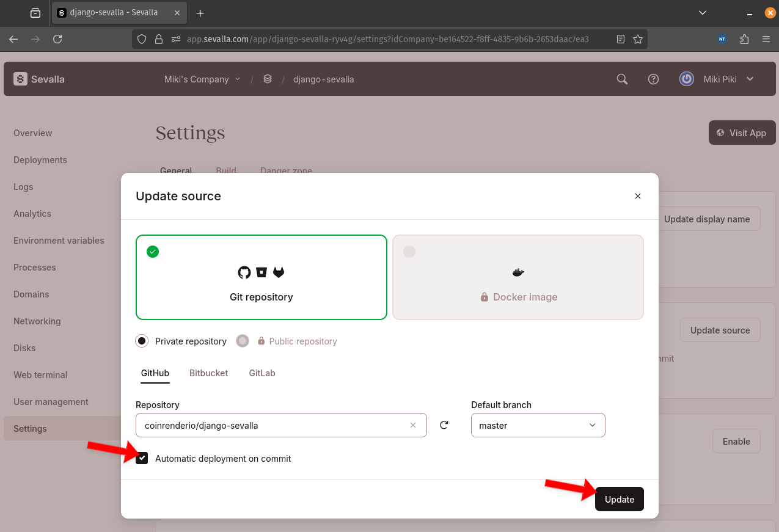Open help via the question mark icon
The height and width of the screenshot is (532, 779).
[x=653, y=79]
